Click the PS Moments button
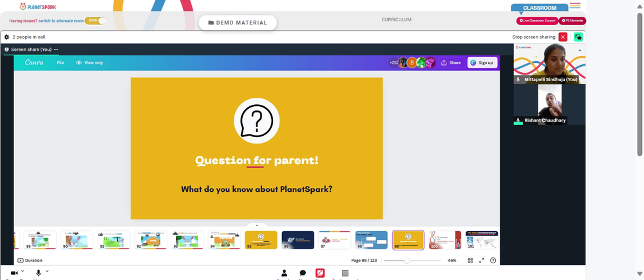Screen dimensions: 644x280 point(572,21)
